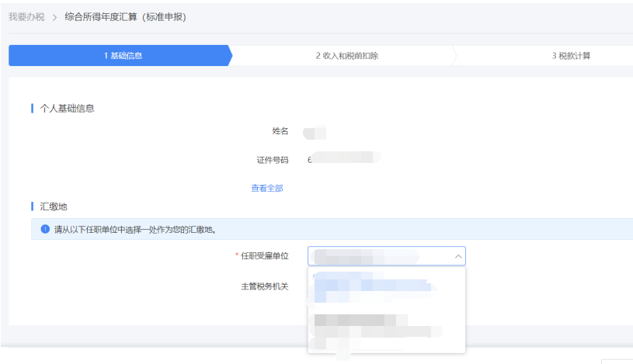633x364 pixels.
Task: Click the 个人基础信息 section header
Action: point(67,108)
